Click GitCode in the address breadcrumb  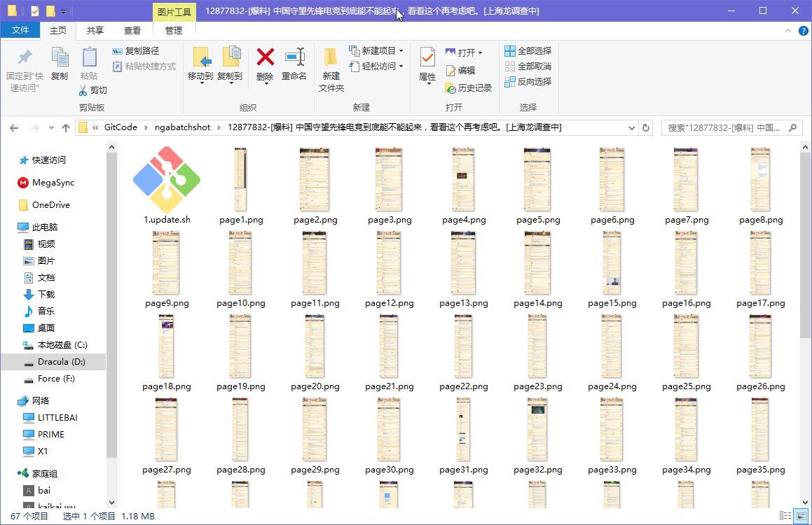pos(121,127)
